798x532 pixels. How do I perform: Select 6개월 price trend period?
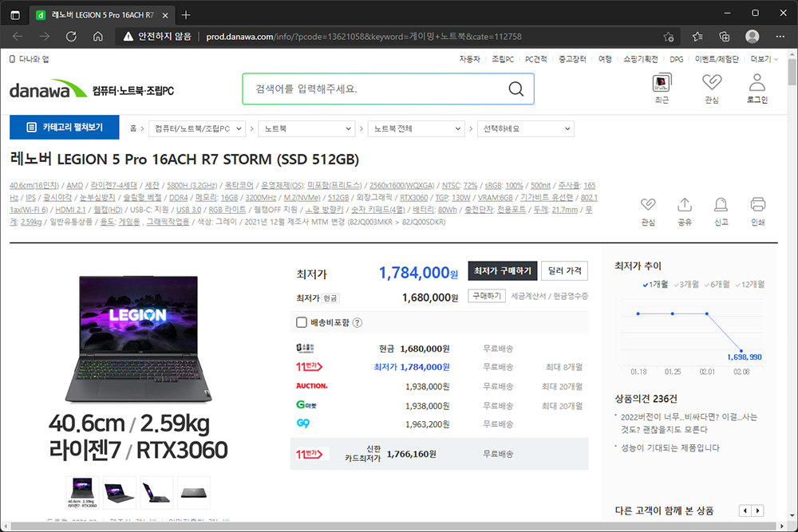tap(717, 284)
